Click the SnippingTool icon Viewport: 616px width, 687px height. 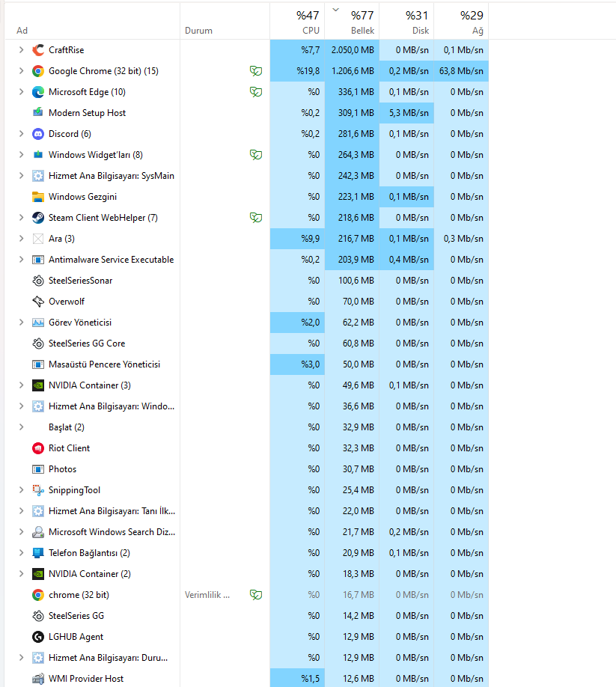38,490
